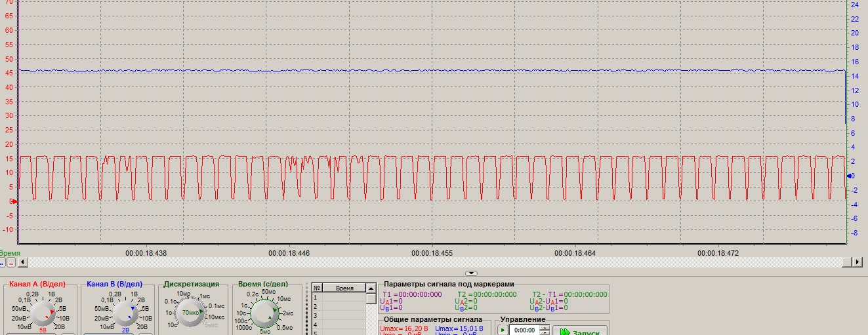Set Время dial to 1000с
Image resolution: width=868 pixels, height=335 pixels.
[x=244, y=327]
